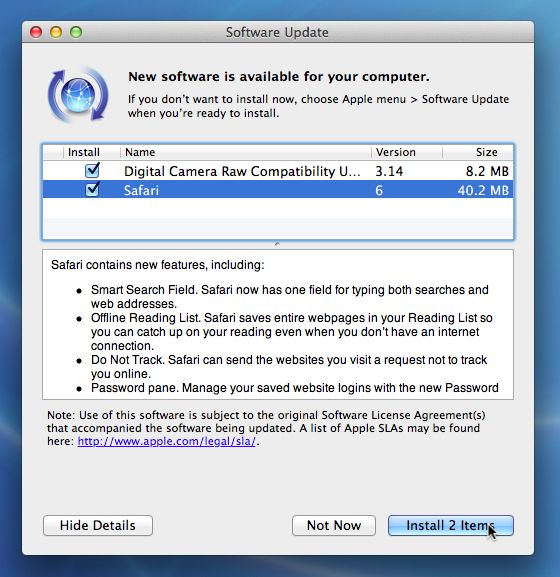Click the 40.2 MB size value
This screenshot has height=577, width=560.
pos(483,190)
